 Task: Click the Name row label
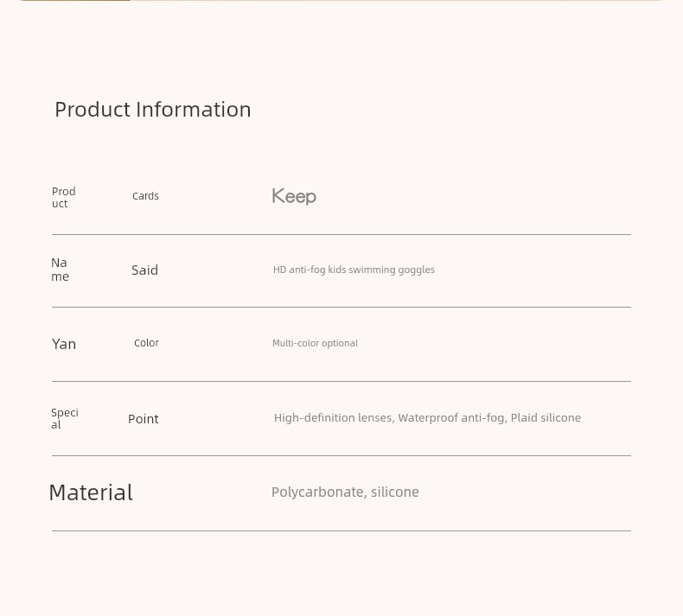(x=61, y=270)
